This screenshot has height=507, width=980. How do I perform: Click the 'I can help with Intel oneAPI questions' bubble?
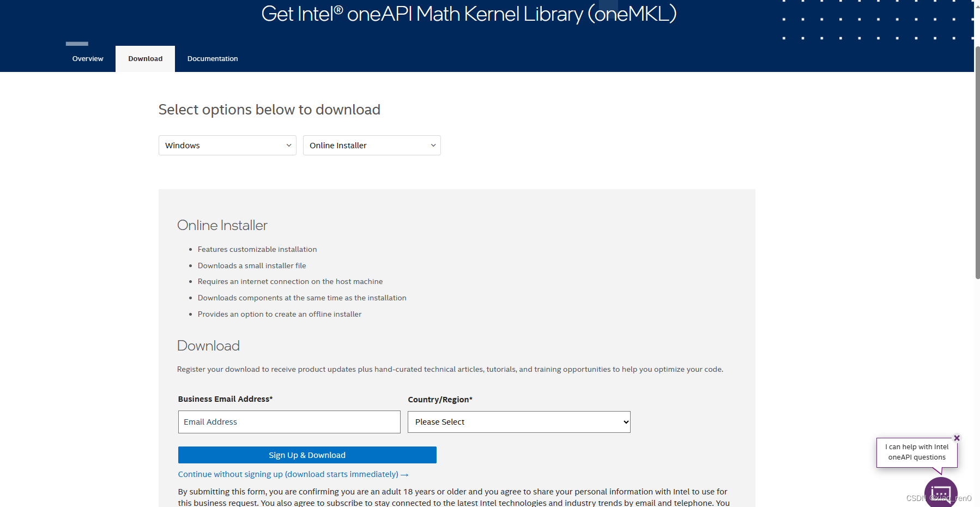(917, 451)
